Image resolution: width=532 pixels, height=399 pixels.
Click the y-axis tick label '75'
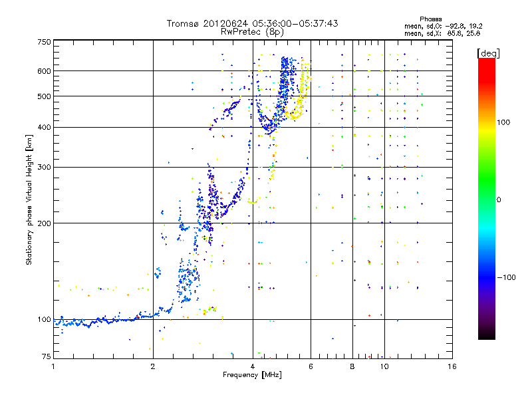47,356
